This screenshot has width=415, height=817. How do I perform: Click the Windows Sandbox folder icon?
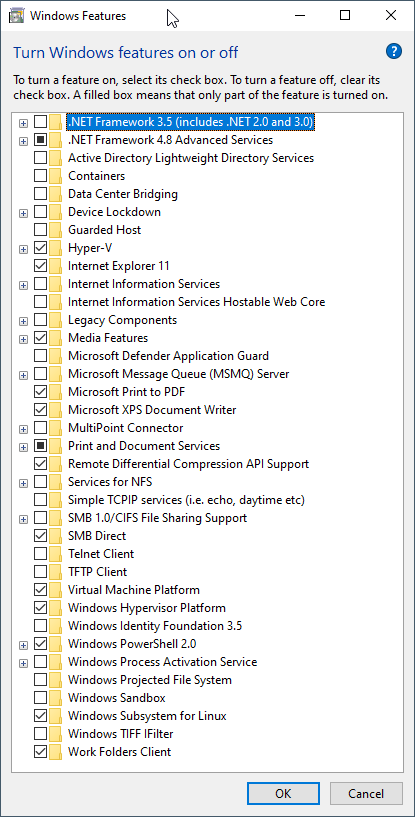[56, 698]
